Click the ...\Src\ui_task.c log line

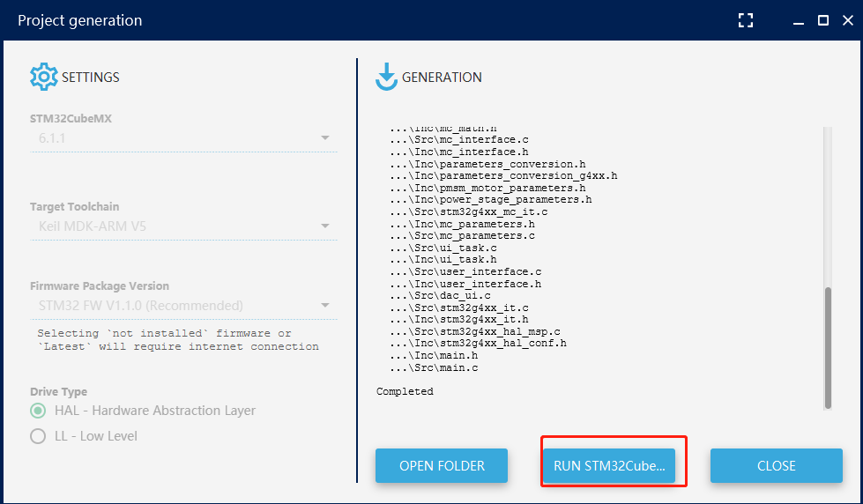(443, 248)
